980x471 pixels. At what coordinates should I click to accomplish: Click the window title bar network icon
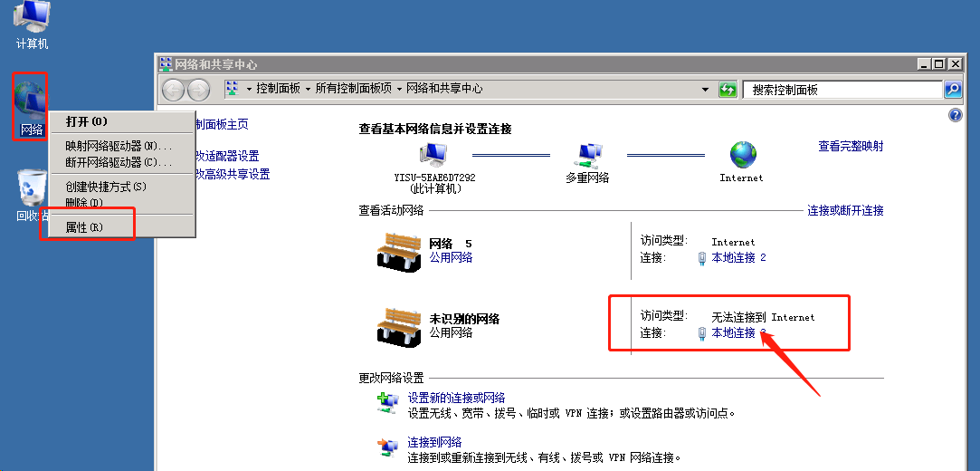166,63
